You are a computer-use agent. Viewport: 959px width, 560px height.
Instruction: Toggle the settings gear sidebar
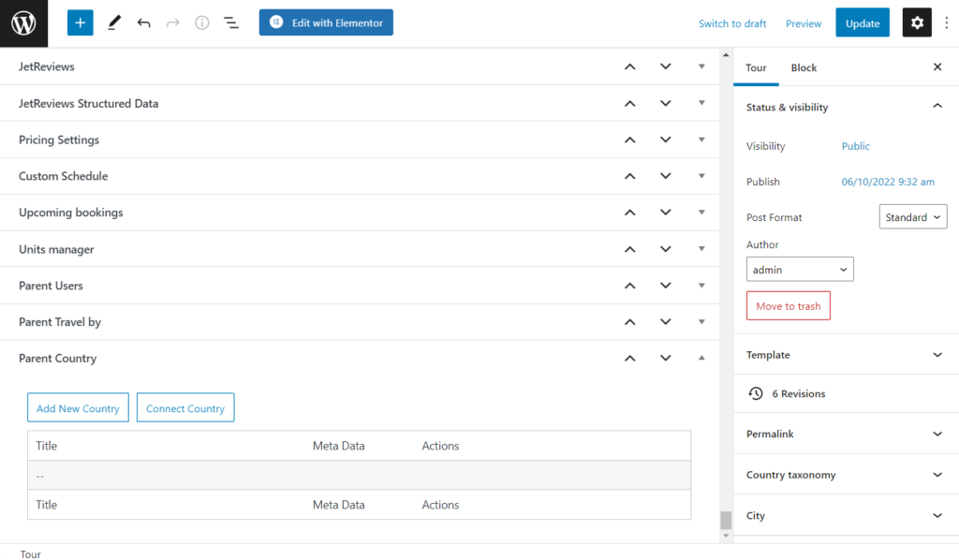[917, 23]
